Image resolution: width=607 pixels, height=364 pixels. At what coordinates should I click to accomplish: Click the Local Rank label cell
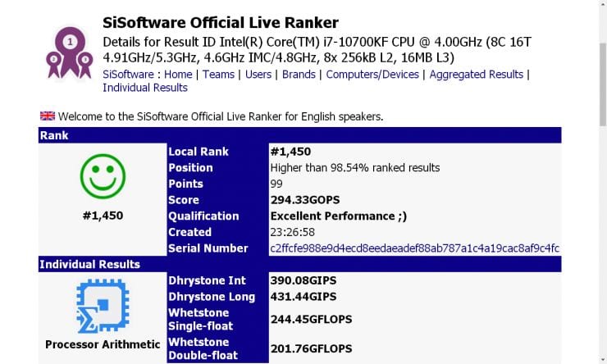pyautogui.click(x=217, y=152)
